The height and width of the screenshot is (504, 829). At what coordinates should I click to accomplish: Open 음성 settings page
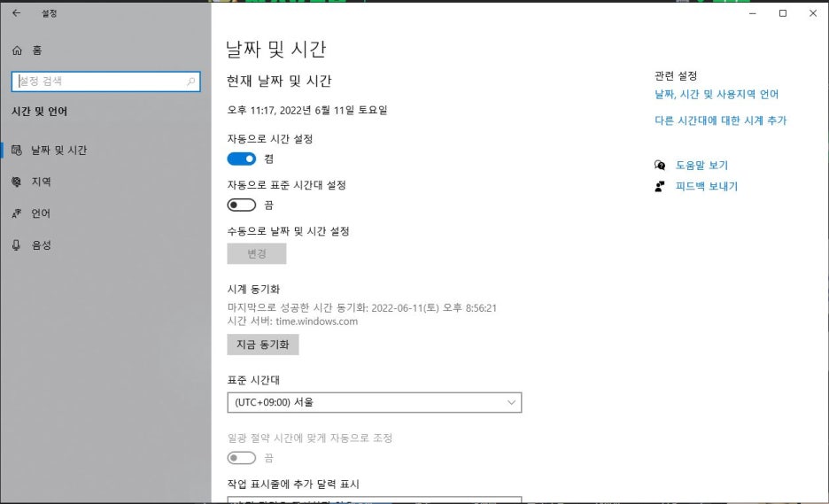105,244
